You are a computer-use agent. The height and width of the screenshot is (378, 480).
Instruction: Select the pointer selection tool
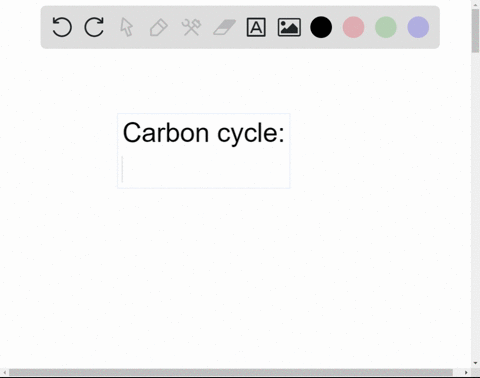[x=126, y=27]
